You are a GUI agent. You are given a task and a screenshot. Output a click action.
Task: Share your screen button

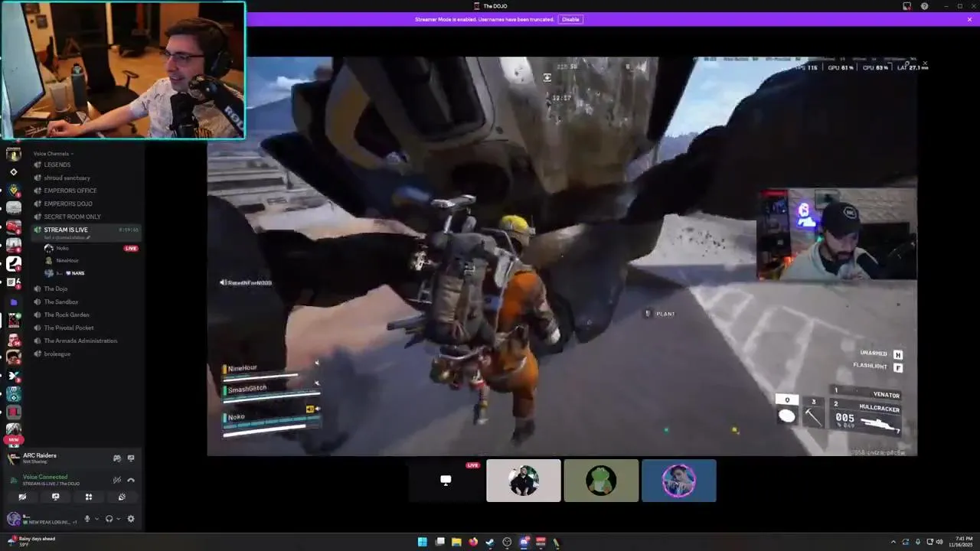(x=55, y=497)
